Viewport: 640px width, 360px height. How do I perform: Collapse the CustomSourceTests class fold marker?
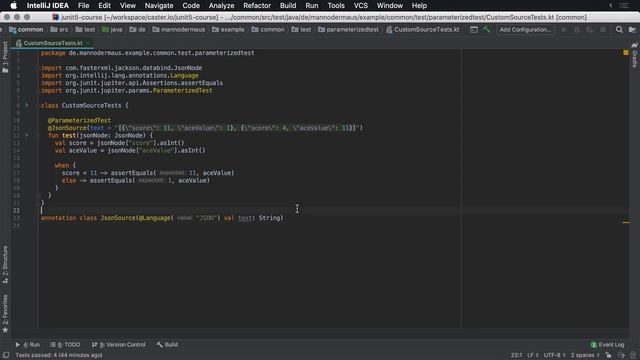[37, 105]
